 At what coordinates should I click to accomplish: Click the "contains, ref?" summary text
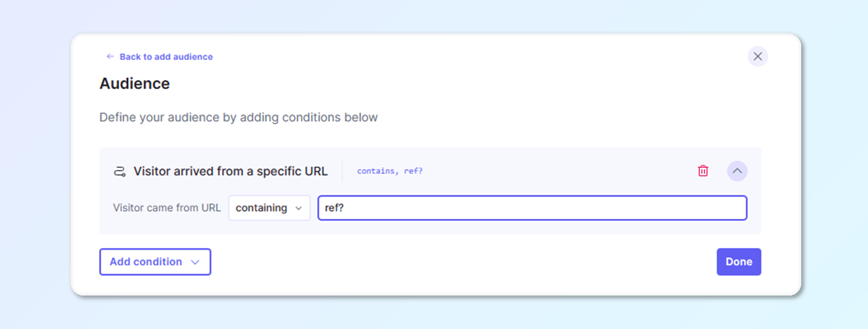pyautogui.click(x=389, y=171)
